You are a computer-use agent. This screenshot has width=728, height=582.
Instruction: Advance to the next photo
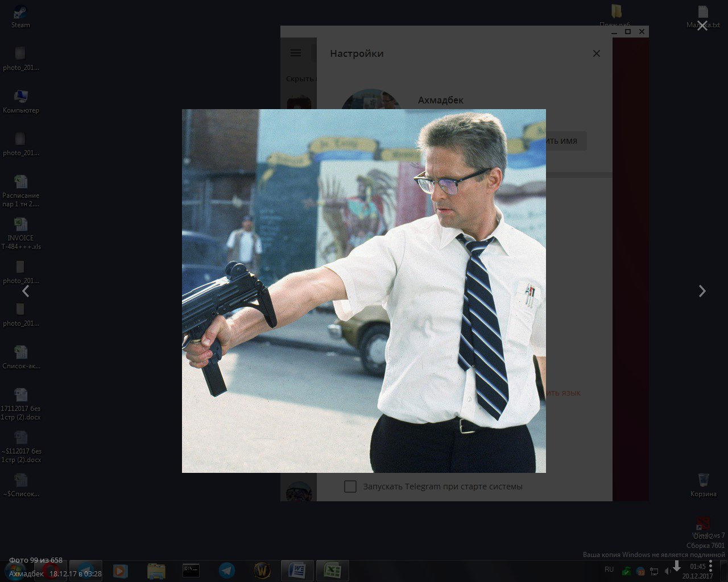702,291
